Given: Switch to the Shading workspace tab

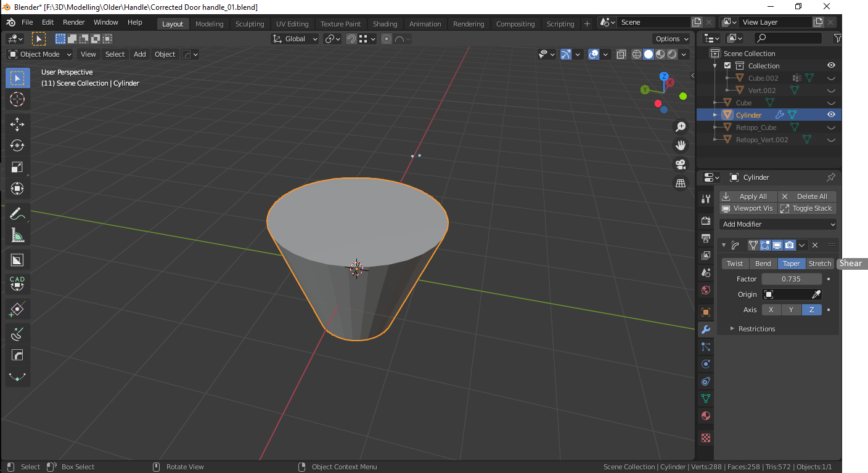Looking at the screenshot, I should pos(385,24).
